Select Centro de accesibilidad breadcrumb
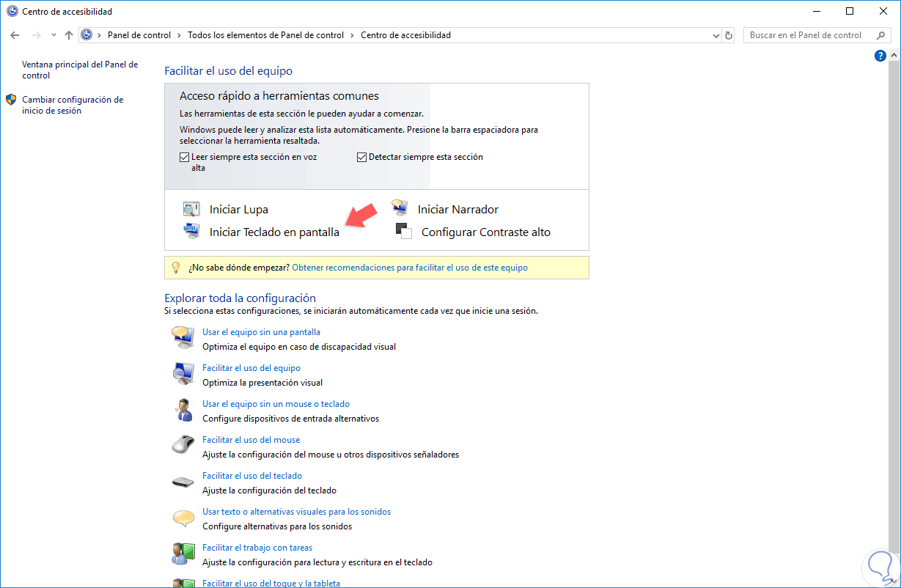The image size is (901, 588). (406, 35)
